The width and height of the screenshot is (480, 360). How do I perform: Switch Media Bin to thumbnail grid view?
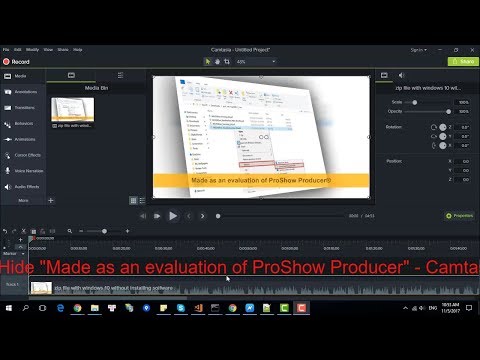coord(133,200)
